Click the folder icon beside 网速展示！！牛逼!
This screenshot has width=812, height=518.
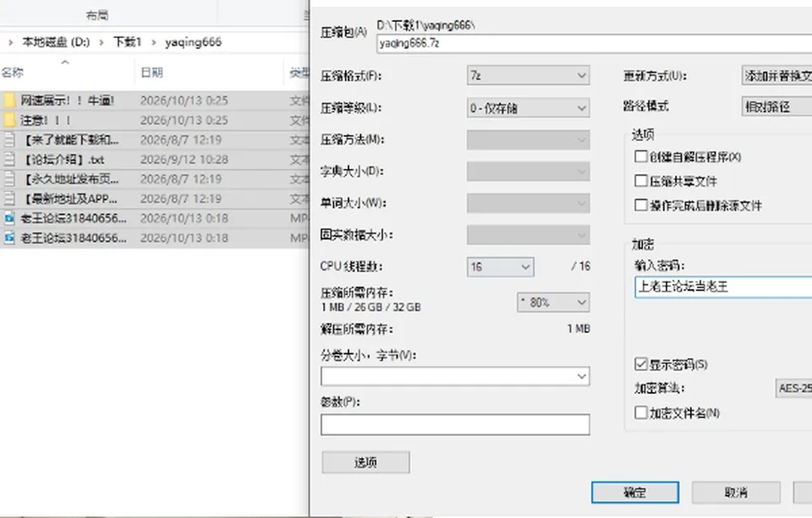pos(9,101)
